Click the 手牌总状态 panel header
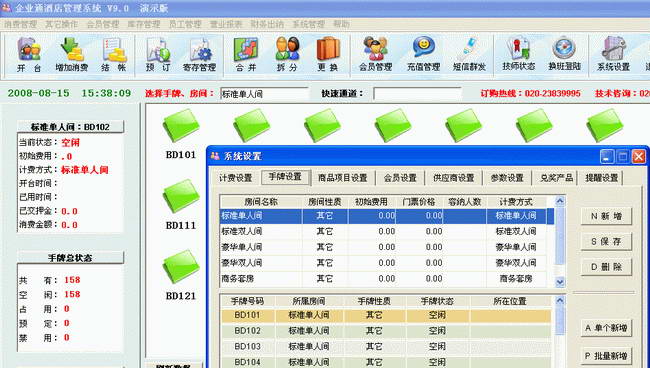 [70, 258]
